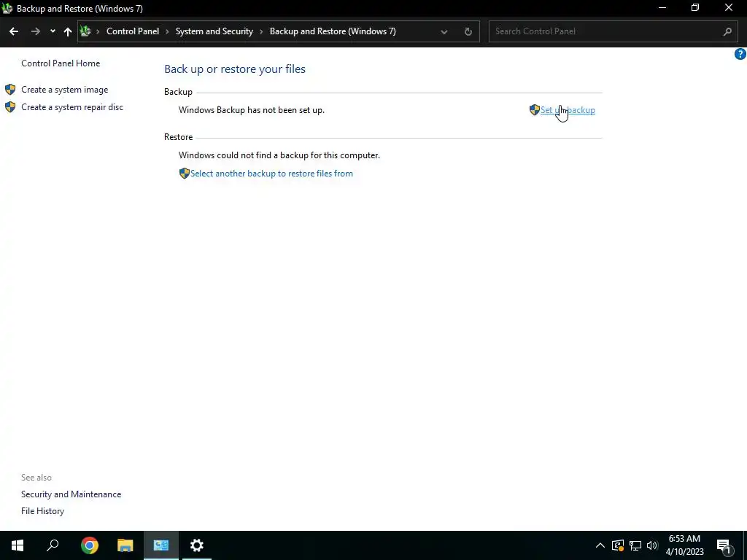Viewport: 747px width, 560px height.
Task: Open the notification center icon
Action: pos(724,546)
